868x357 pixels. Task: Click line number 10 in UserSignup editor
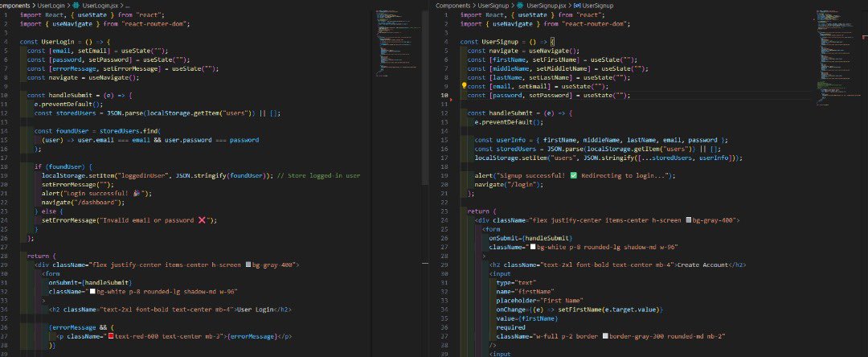point(444,95)
